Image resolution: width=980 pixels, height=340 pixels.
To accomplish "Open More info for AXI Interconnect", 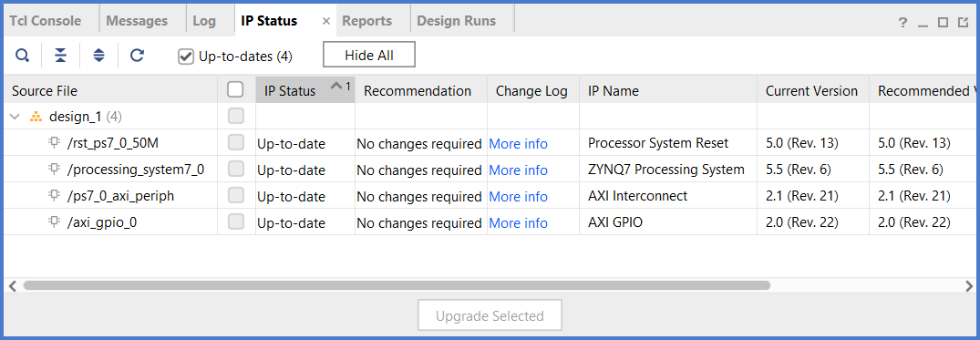I will click(x=518, y=196).
